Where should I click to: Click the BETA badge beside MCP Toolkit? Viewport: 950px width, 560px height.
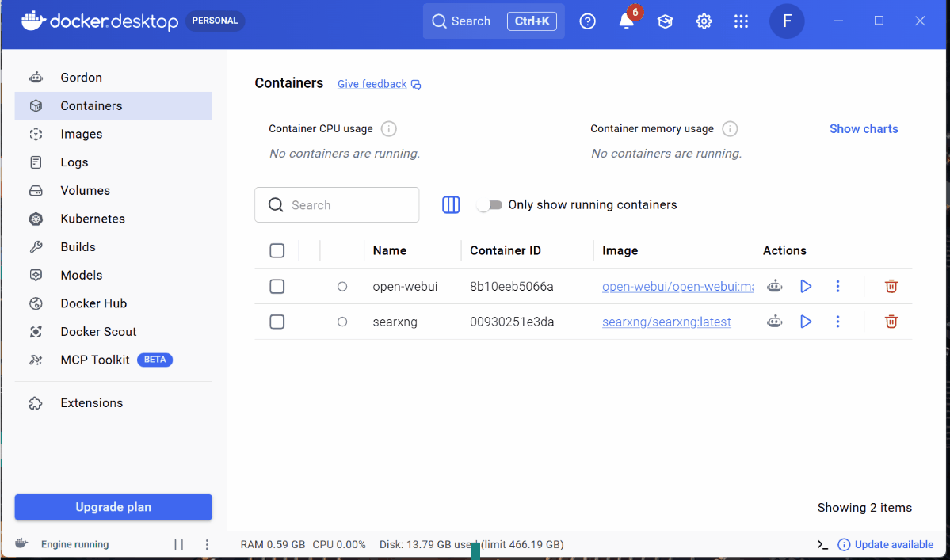pyautogui.click(x=155, y=360)
